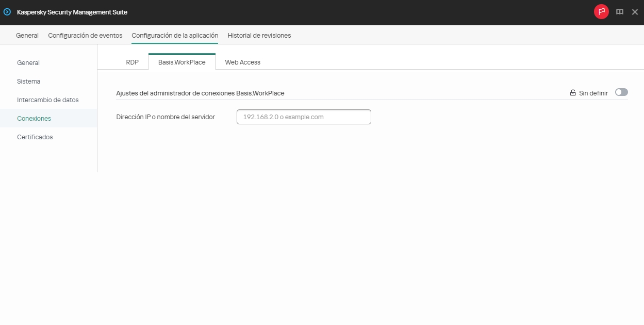Click Conexiones in the left sidebar
644x325 pixels.
[34, 118]
